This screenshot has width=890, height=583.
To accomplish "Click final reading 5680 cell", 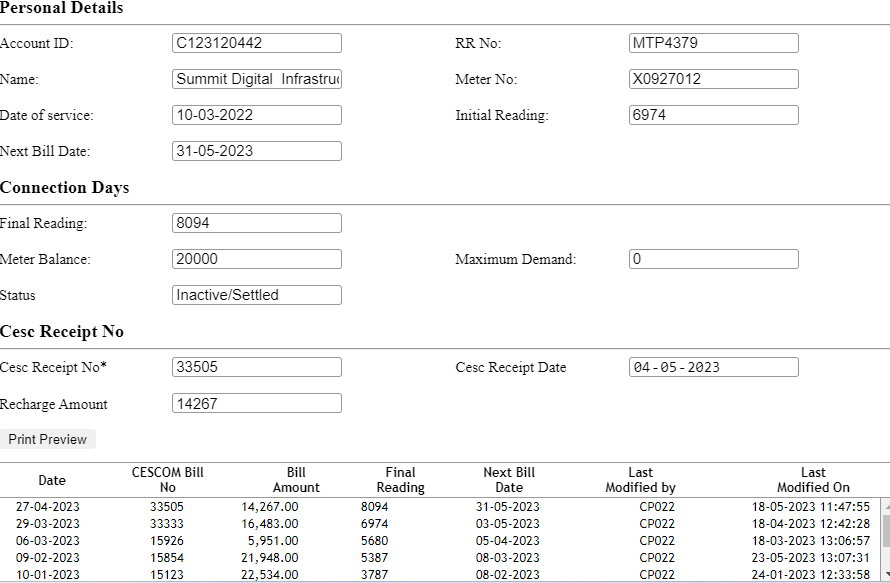I will pyautogui.click(x=375, y=541).
